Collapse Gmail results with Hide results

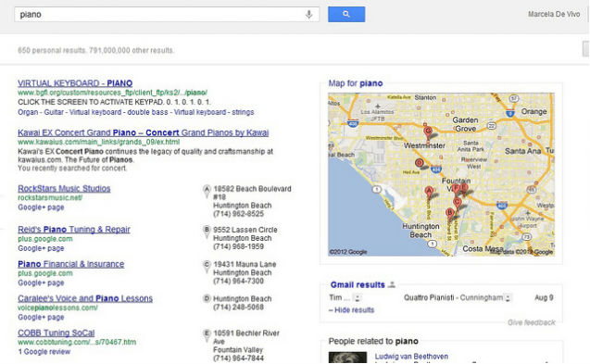pos(351,310)
